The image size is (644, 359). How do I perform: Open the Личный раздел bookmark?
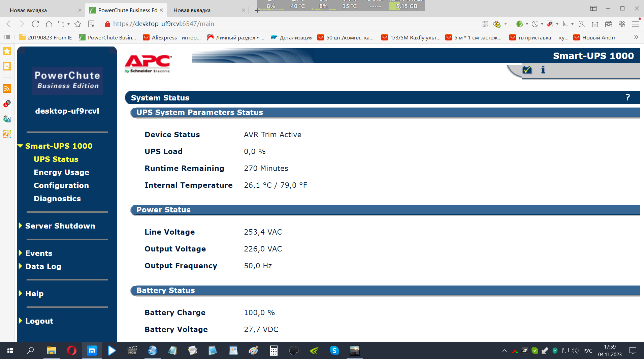[x=236, y=37]
